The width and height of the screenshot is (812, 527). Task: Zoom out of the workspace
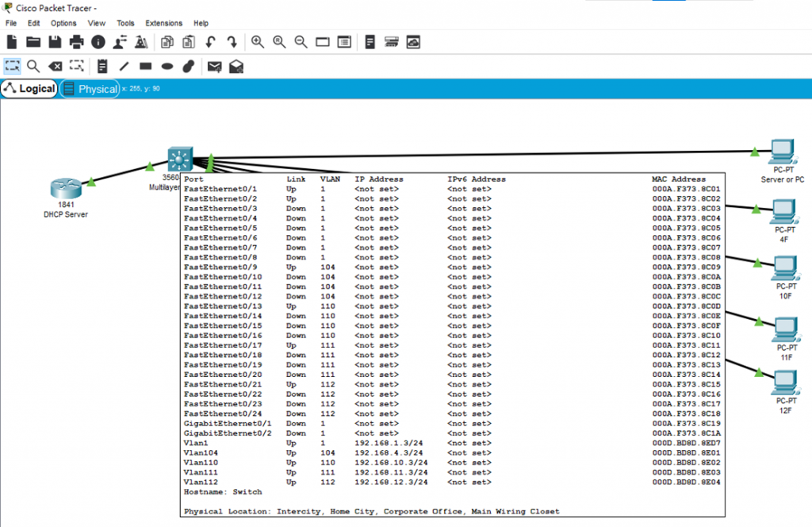(x=301, y=42)
